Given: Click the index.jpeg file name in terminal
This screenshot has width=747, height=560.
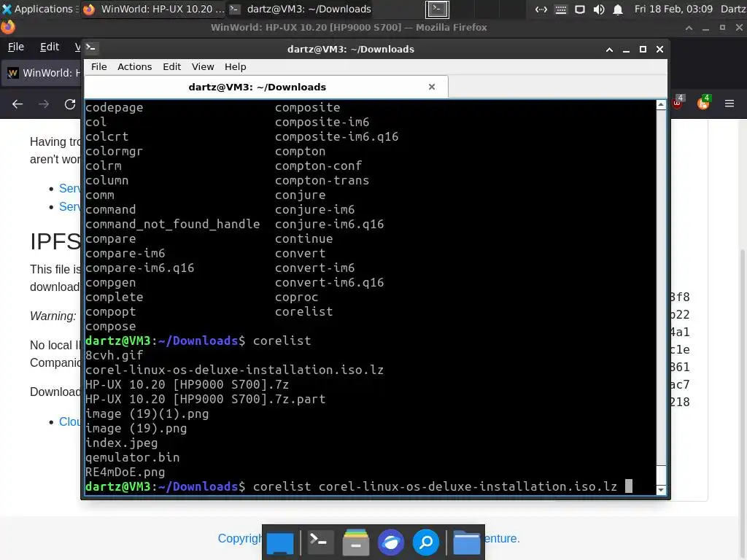Looking at the screenshot, I should pyautogui.click(x=122, y=443).
